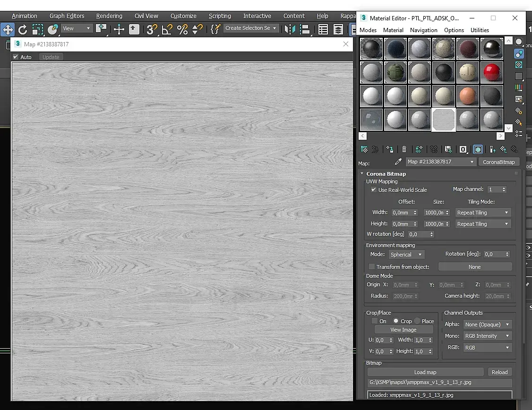Toggle Show Shaded Material in Viewport
The width and height of the screenshot is (532, 410).
(478, 149)
